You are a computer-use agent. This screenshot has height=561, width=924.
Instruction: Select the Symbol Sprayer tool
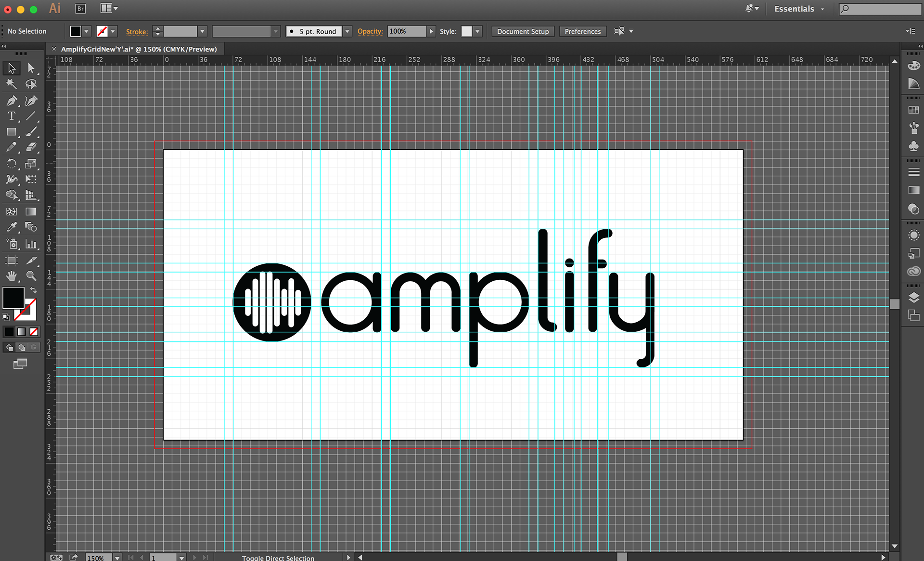tap(12, 244)
